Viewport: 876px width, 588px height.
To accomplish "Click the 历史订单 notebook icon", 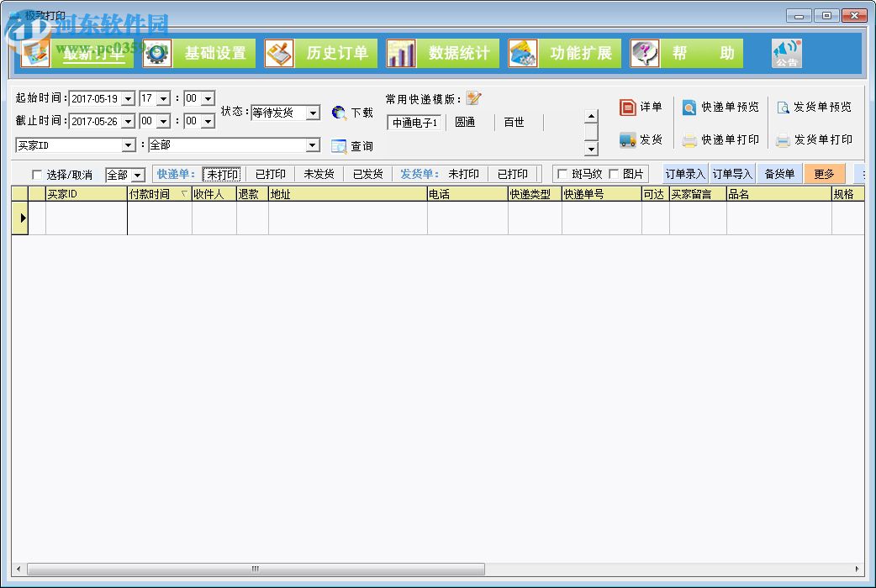I will point(279,54).
